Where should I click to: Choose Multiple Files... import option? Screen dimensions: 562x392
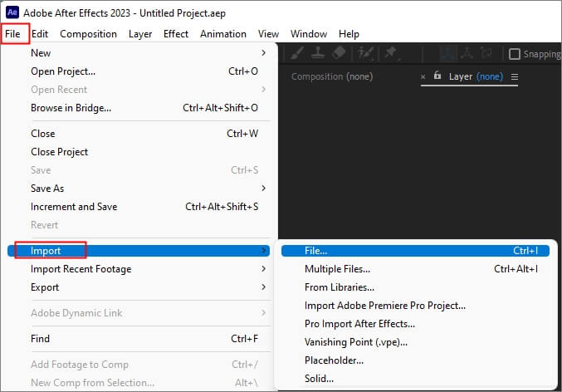[415, 269]
